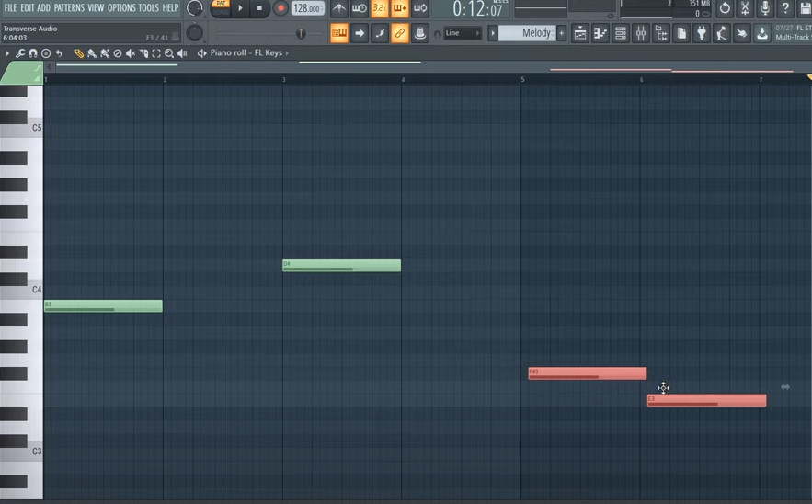Screen dimensions: 812x504
Task: Open the Browser panel icon
Action: pos(661,34)
